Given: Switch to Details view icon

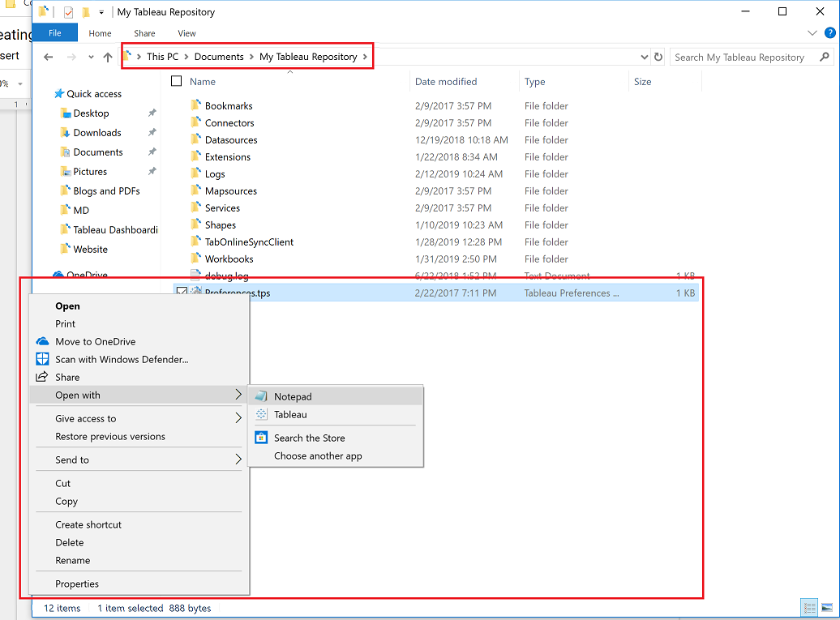Looking at the screenshot, I should click(809, 608).
